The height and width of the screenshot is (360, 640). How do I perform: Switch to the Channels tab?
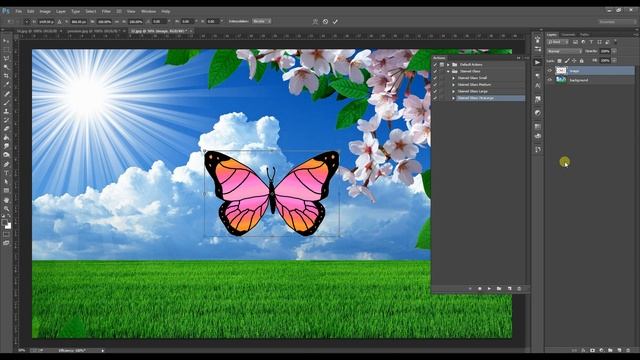[x=568, y=35]
